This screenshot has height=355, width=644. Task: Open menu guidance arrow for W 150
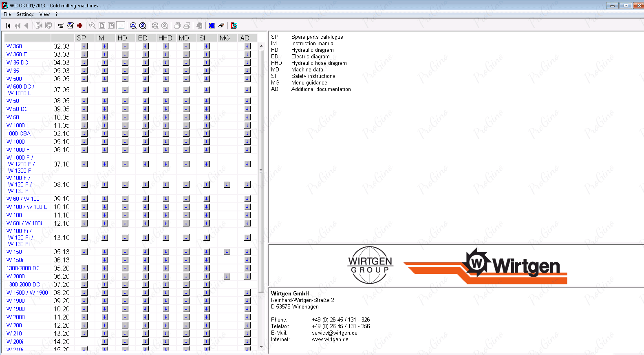pyautogui.click(x=227, y=252)
